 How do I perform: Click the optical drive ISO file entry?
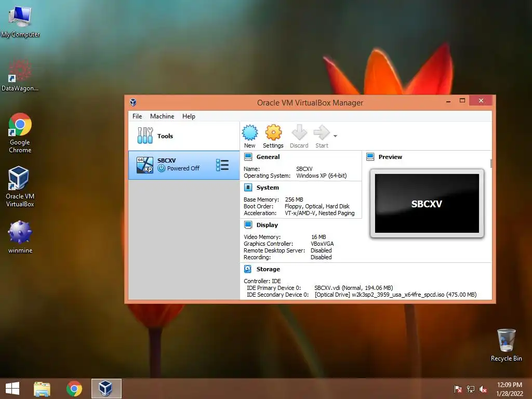click(395, 295)
